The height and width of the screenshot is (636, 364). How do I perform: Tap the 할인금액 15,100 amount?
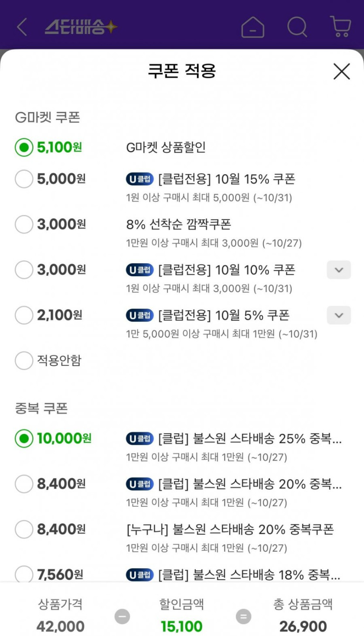[181, 626]
